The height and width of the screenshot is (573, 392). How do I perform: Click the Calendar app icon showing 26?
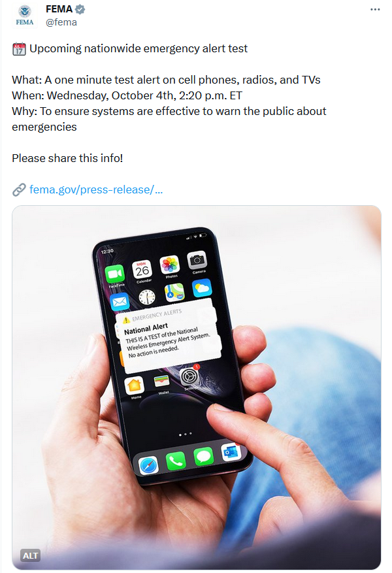point(142,270)
